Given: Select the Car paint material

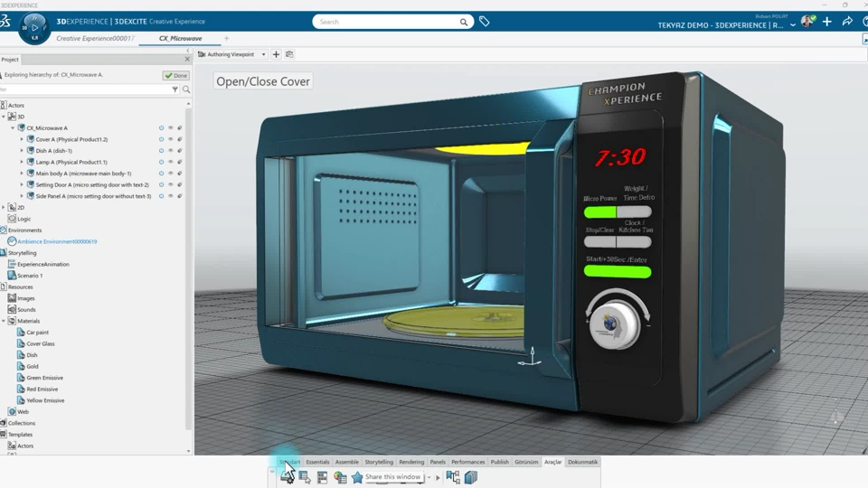Looking at the screenshot, I should point(38,333).
